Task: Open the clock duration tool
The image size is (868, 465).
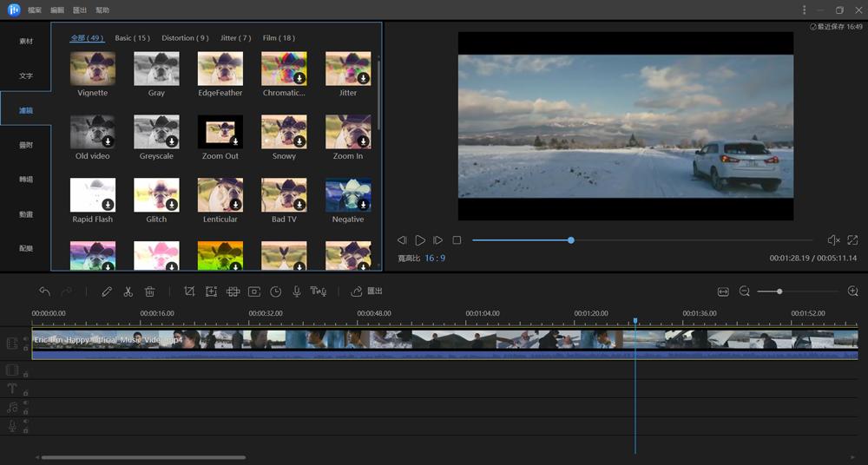Action: [x=275, y=291]
